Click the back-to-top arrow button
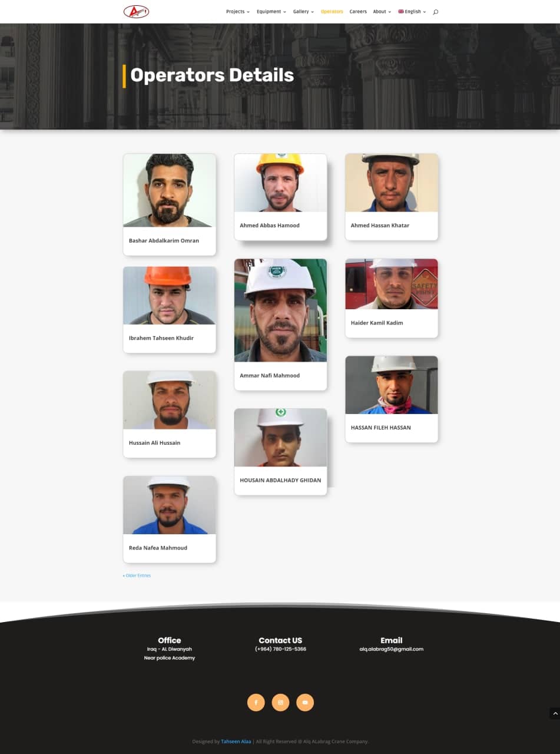 click(x=555, y=713)
